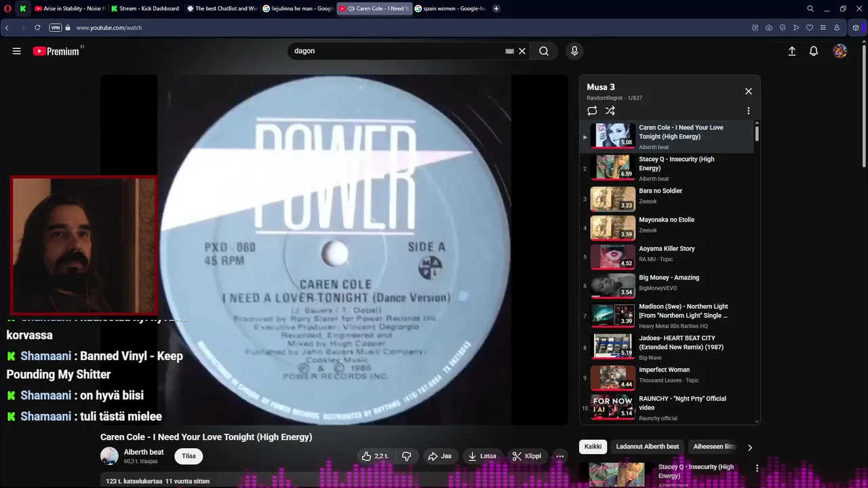Open Opera Flow send icon
Image resolution: width=868 pixels, height=488 pixels.
click(796, 28)
